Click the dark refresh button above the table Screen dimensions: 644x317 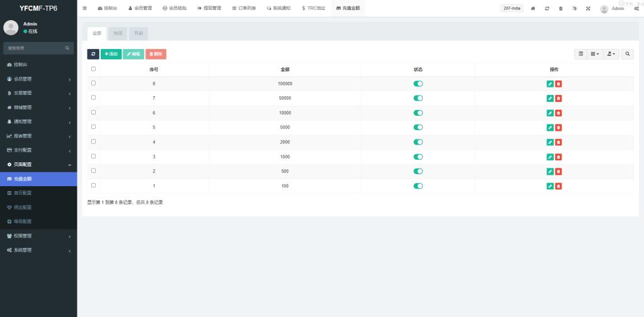point(93,54)
